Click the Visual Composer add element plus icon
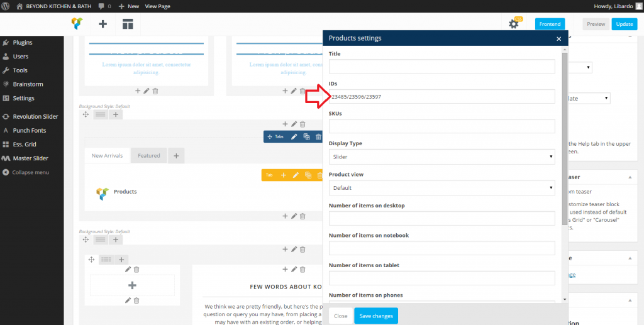Viewport: 644px width, 325px height. (x=103, y=24)
